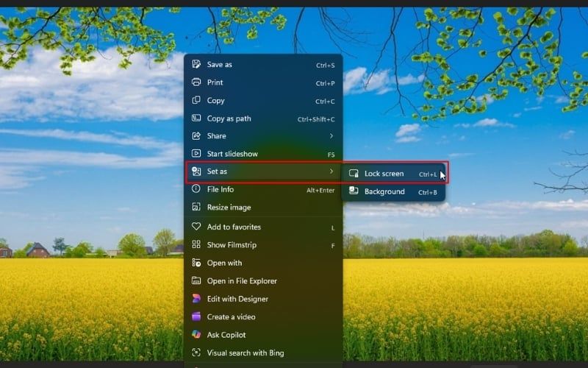Click the Print printer icon
Viewport: 588px width, 368px height.
coord(196,82)
